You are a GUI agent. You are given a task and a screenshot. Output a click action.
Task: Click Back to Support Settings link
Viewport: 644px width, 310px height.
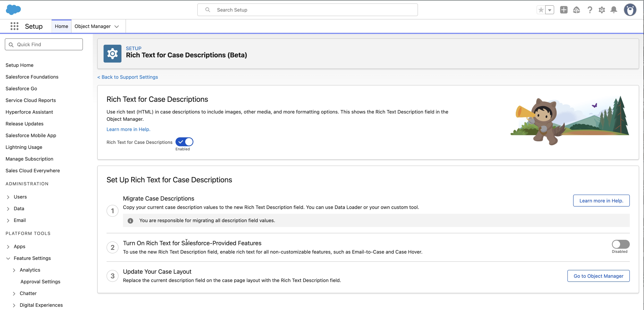128,77
